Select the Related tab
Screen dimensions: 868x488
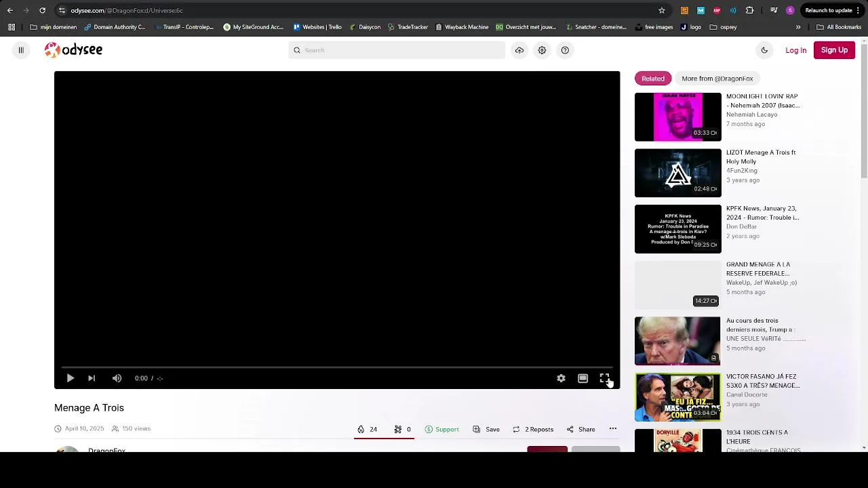[653, 79]
